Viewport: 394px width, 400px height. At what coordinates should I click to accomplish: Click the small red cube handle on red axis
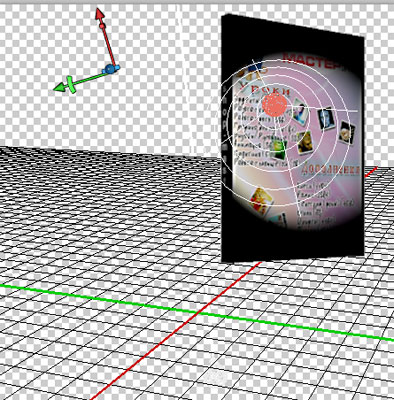[x=102, y=26]
